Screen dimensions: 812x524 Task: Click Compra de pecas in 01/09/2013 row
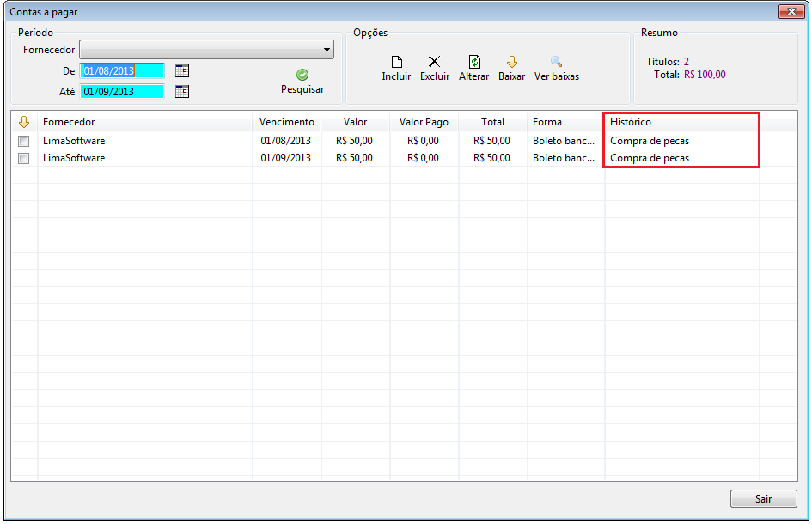[650, 158]
